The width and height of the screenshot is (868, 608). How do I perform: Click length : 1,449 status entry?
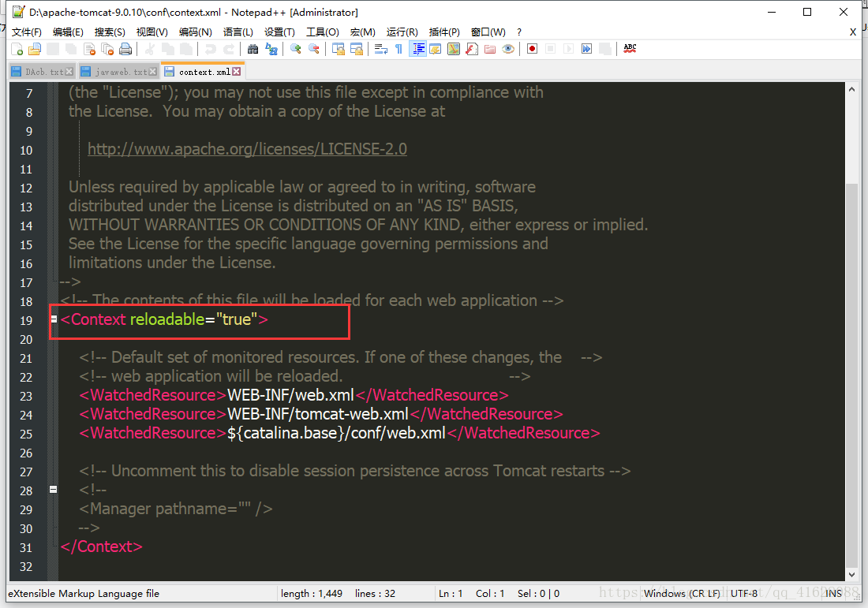point(312,594)
